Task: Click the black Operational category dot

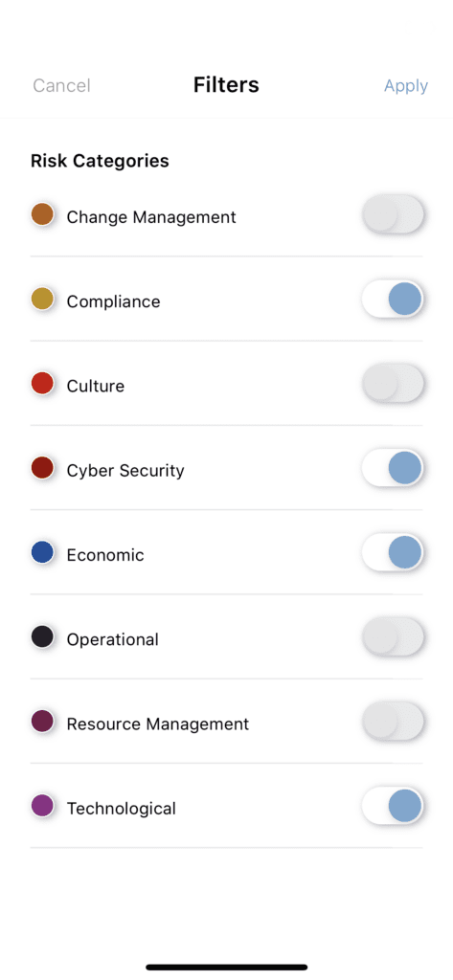Action: (42, 636)
